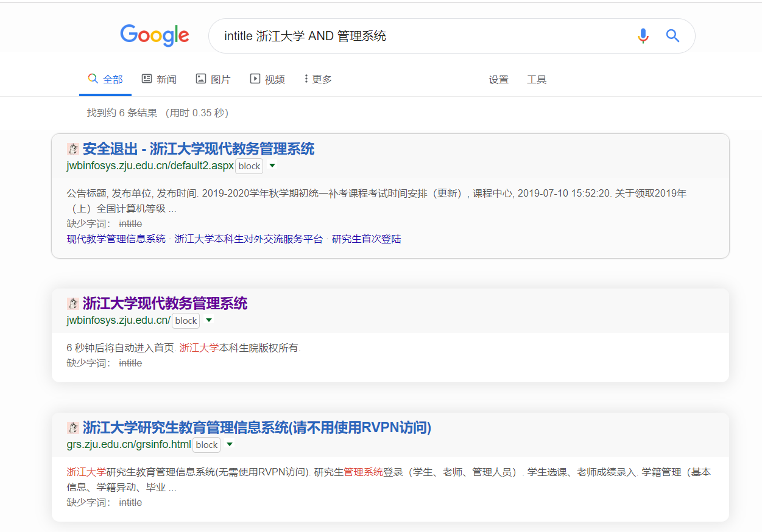Click URL grs.zju.edu.cn/grsinfo.html
The image size is (762, 532).
(x=129, y=444)
